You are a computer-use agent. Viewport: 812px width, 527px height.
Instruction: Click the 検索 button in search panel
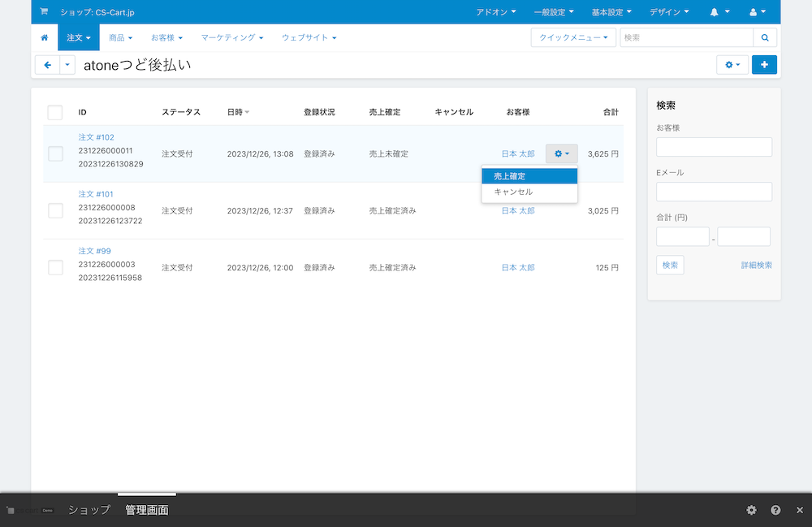[x=670, y=265]
